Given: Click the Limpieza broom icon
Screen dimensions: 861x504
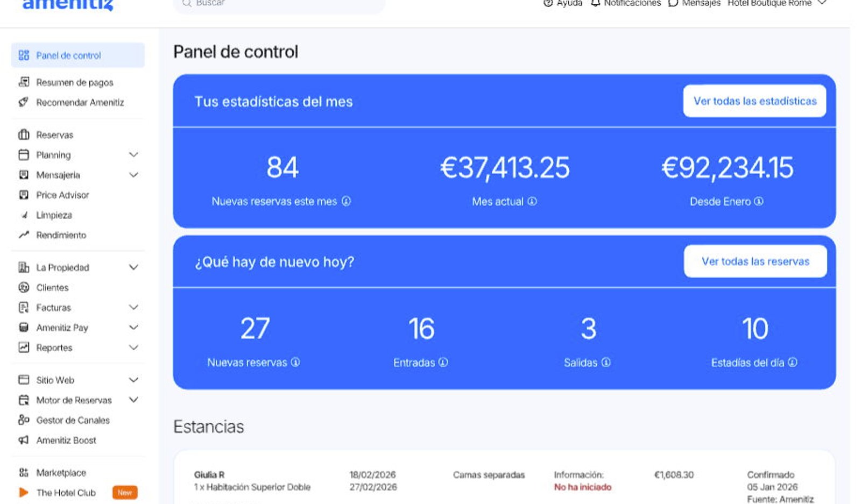Looking at the screenshot, I should coord(24,215).
